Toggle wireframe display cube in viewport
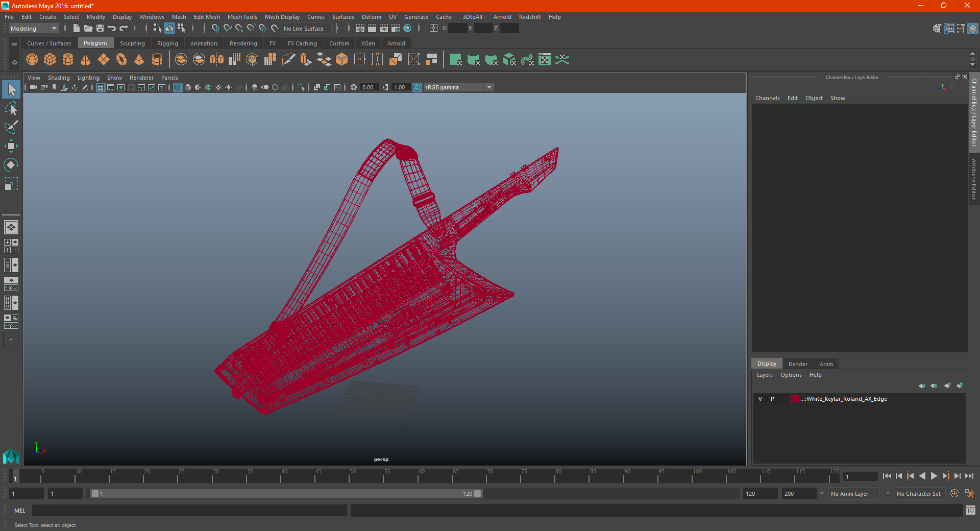This screenshot has width=980, height=531. (x=178, y=87)
